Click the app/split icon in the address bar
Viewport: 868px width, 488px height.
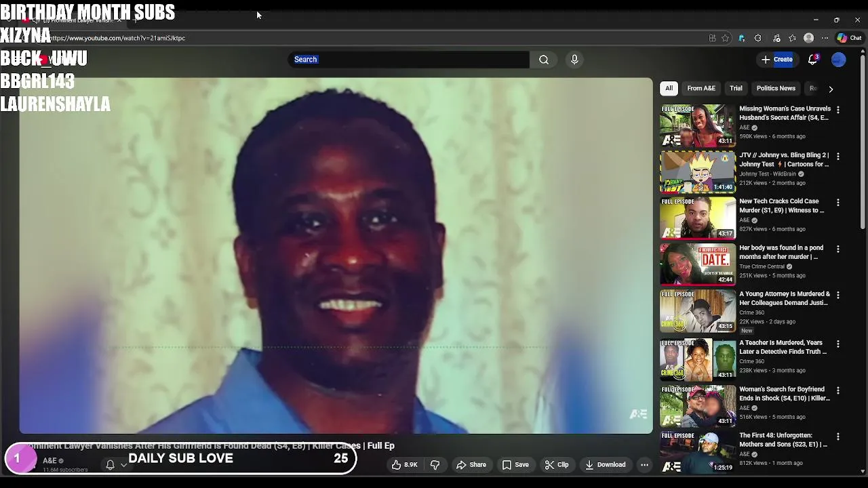coord(712,38)
